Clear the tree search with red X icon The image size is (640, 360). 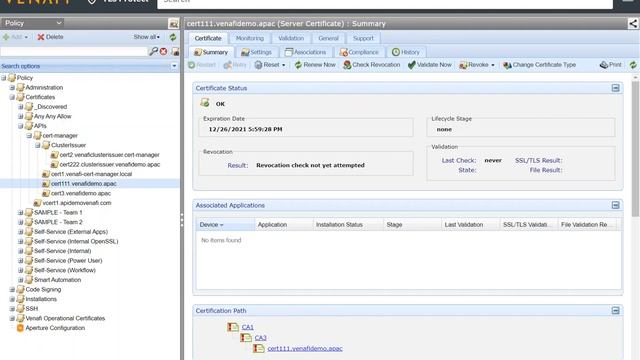pyautogui.click(x=164, y=51)
